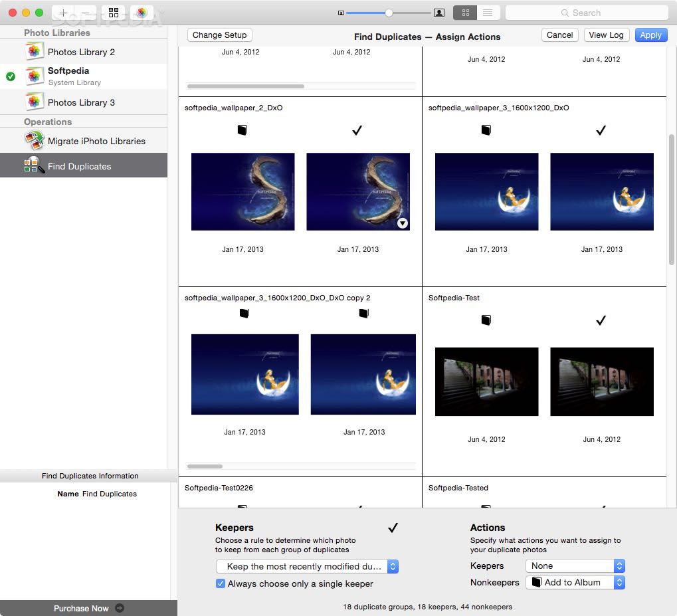This screenshot has width=677, height=616.
Task: Toggle keeper checkmark on second softpedia_wallpaper_3_1600x1200_DxO photo
Action: pyautogui.click(x=601, y=130)
